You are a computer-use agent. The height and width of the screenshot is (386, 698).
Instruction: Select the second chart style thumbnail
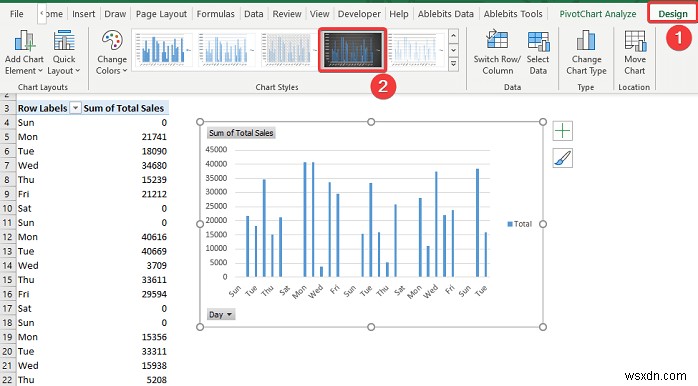pyautogui.click(x=226, y=49)
